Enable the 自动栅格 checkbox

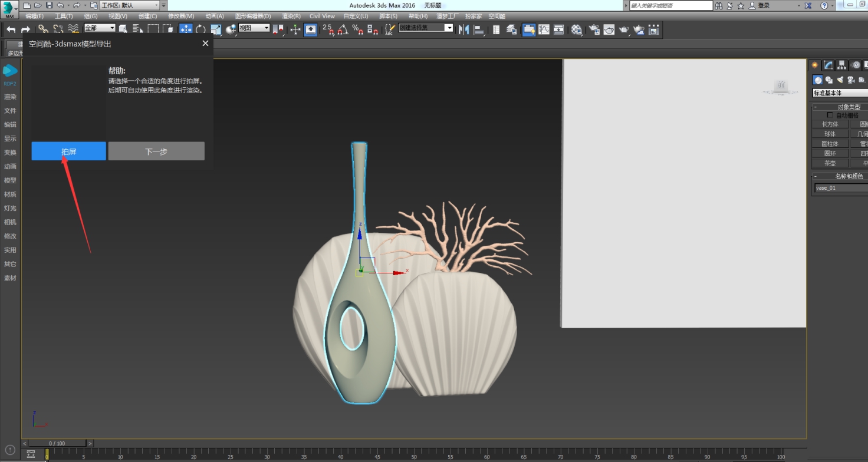(x=830, y=115)
